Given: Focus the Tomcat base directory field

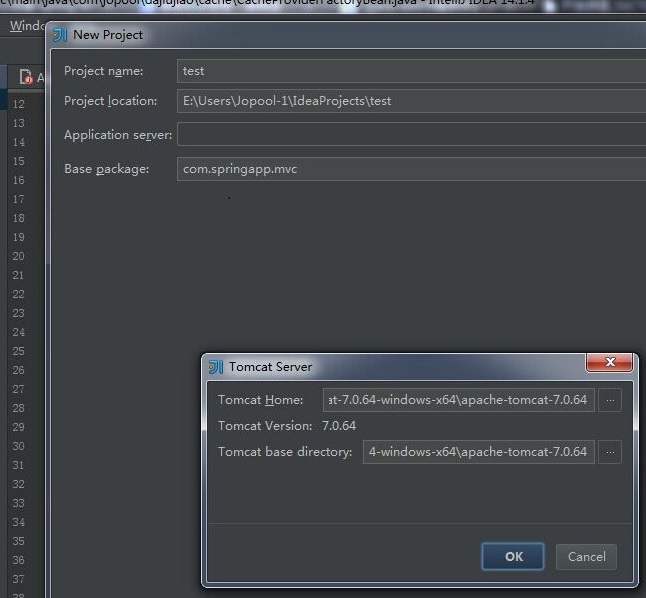Looking at the screenshot, I should tap(478, 452).
